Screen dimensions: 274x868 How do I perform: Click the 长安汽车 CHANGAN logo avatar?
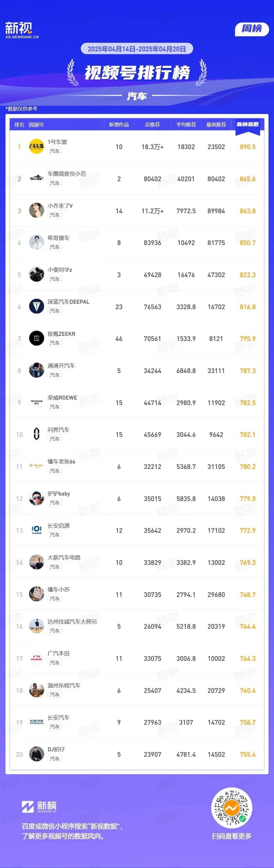pyautogui.click(x=37, y=722)
